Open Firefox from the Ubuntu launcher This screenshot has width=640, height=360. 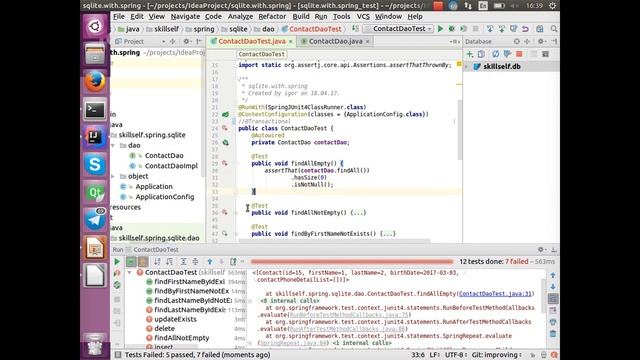(95, 81)
